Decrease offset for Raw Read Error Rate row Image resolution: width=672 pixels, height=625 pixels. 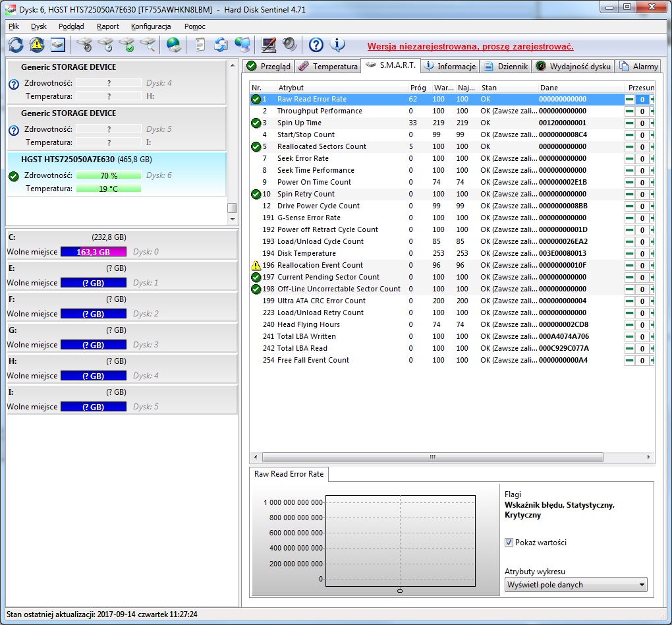(x=630, y=100)
